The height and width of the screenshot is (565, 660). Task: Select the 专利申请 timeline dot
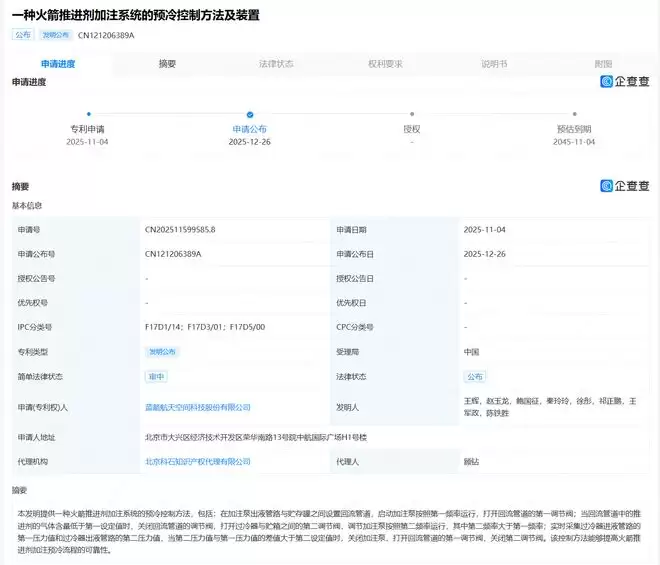(88, 114)
